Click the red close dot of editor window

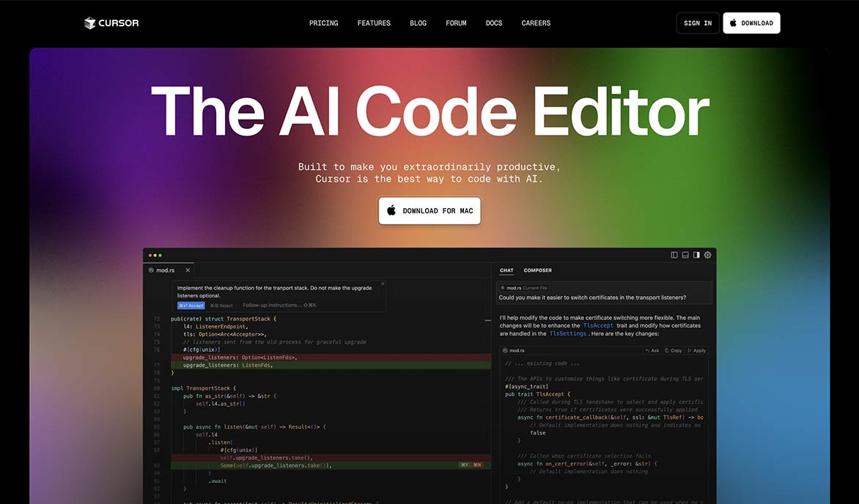click(x=150, y=255)
